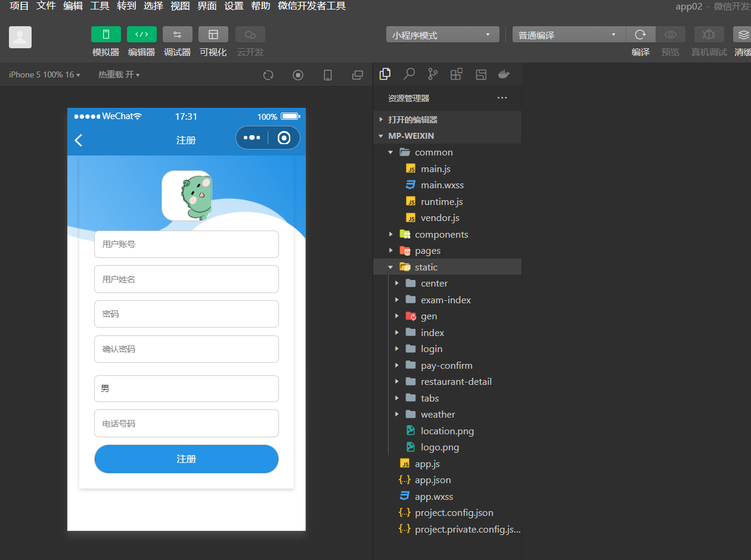This screenshot has height=560, width=751.
Task: Click the 用户姓名 input field
Action: tap(187, 279)
